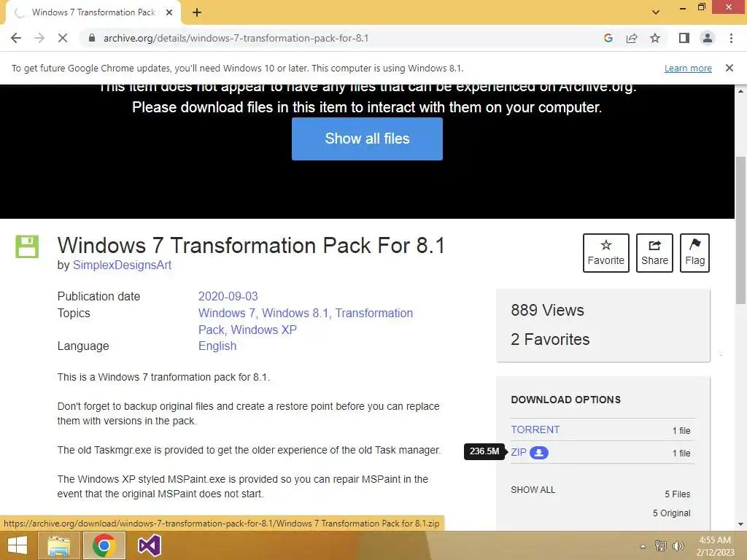Click the scrollbar down arrow

coord(740,524)
